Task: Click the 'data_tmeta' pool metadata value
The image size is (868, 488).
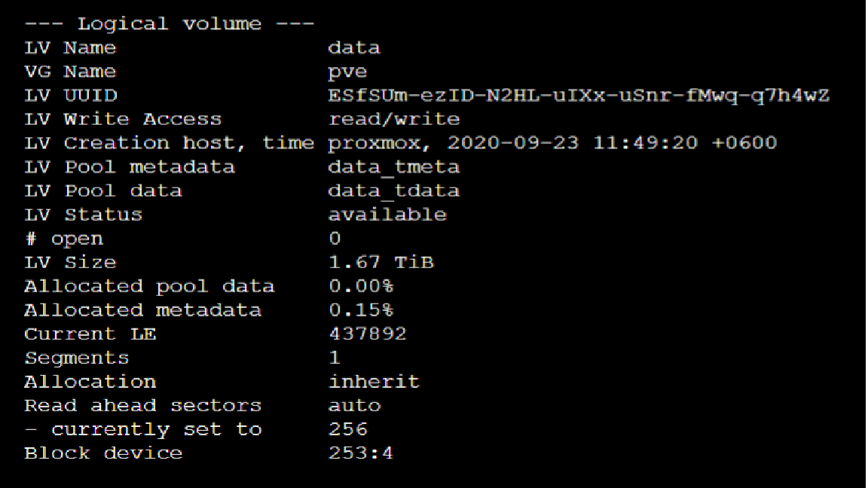Action: click(393, 167)
